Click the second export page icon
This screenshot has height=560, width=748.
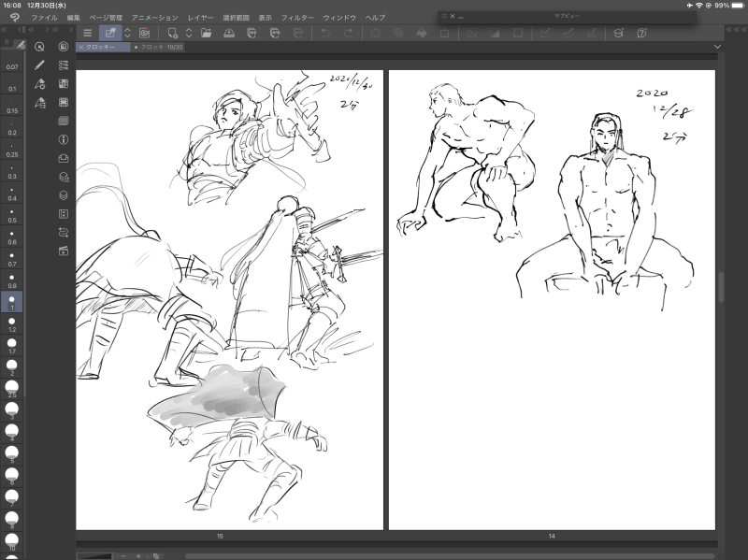275,33
